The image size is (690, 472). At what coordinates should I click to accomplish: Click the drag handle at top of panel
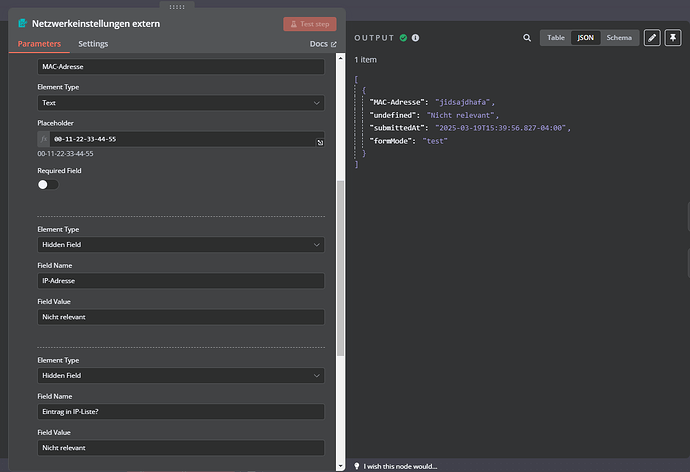click(177, 7)
